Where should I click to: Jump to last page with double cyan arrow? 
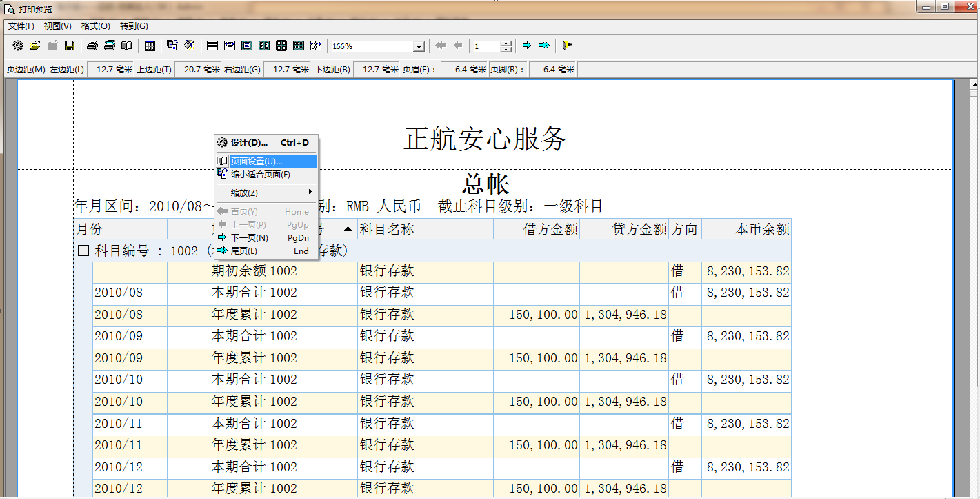[544, 46]
